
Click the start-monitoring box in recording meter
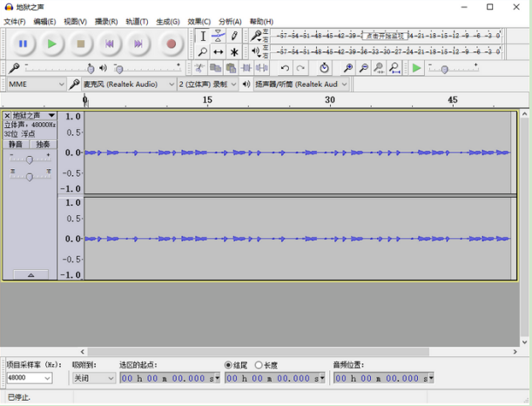(385, 36)
